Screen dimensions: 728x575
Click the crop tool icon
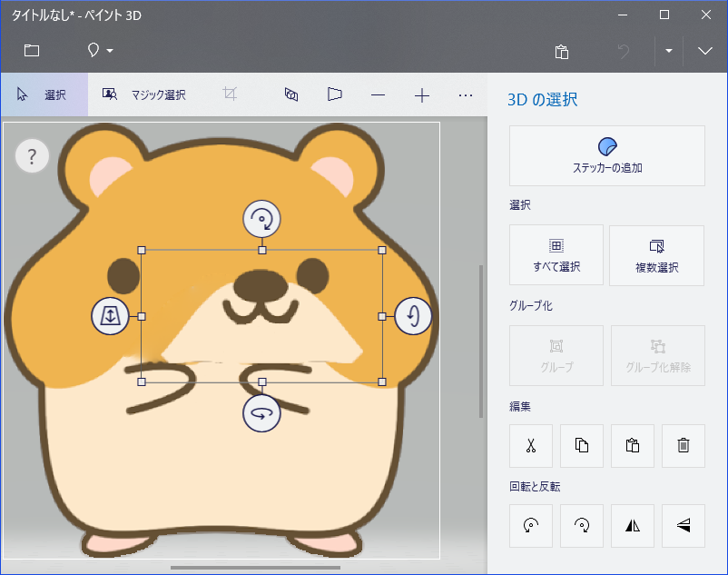click(230, 94)
